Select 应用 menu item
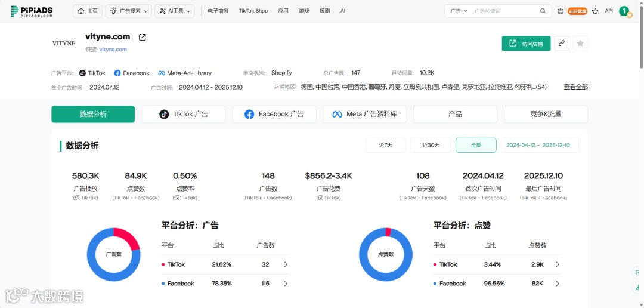 tap(283, 11)
